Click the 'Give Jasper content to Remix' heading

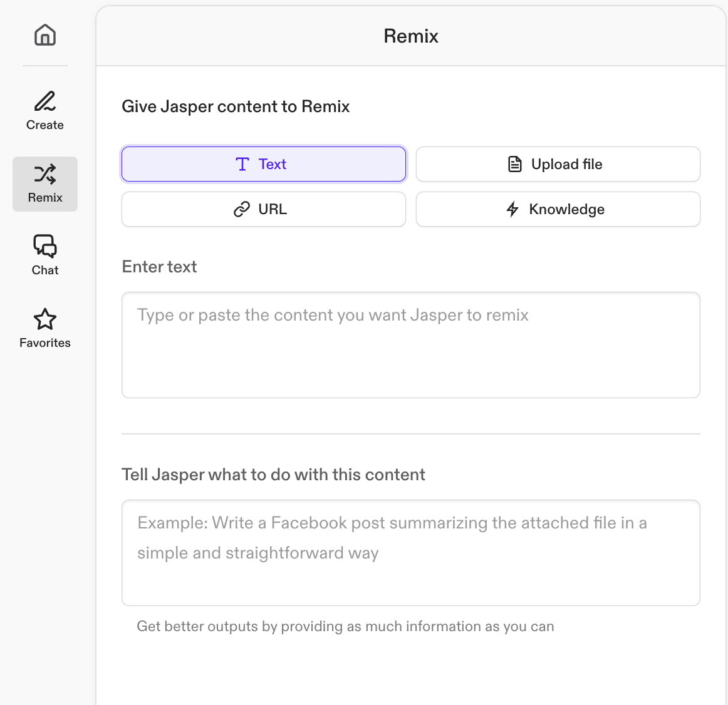click(236, 106)
